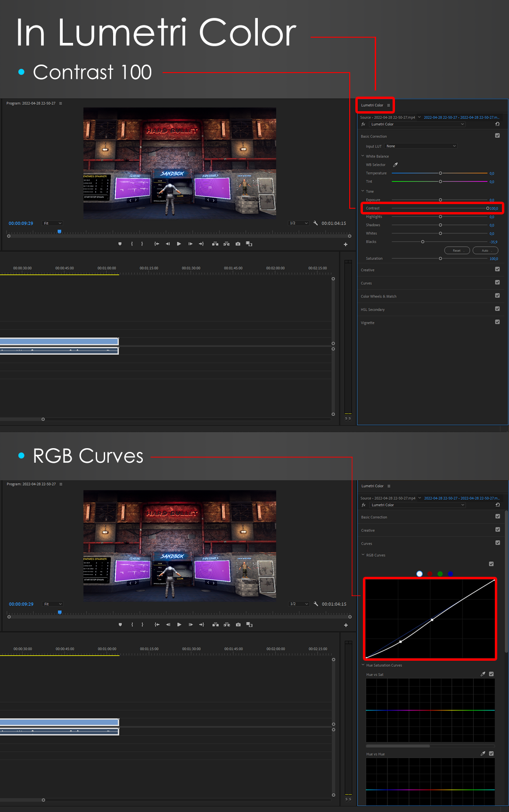Click the Auto tone button

485,250
